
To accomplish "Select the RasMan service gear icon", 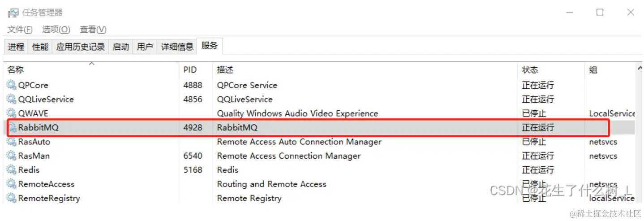I will (x=11, y=156).
